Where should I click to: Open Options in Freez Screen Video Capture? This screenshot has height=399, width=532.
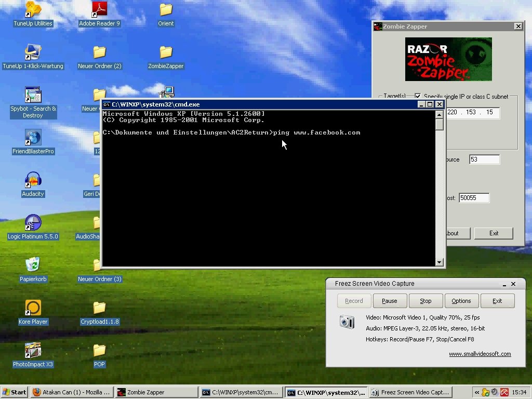461,301
